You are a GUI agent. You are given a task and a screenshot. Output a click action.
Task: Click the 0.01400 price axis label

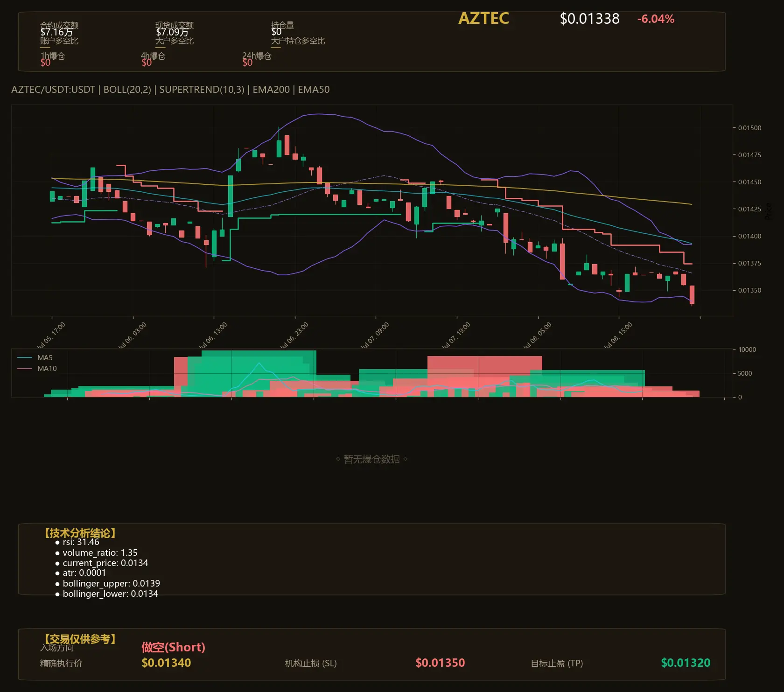click(x=749, y=236)
